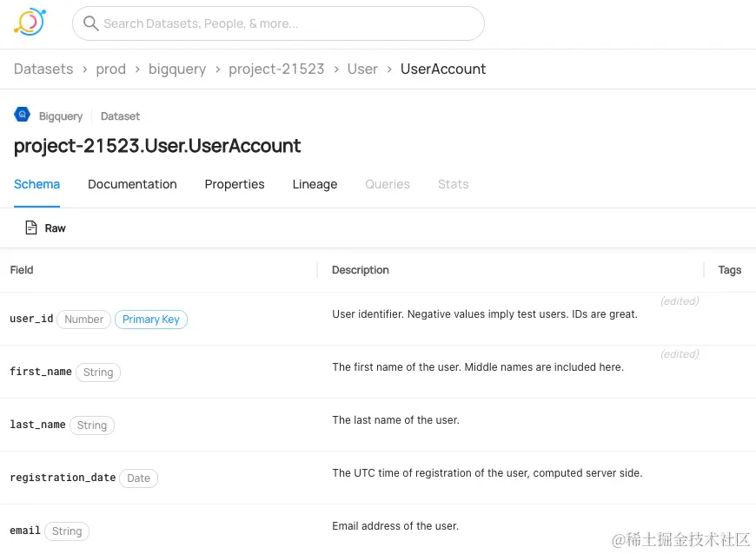Select the Queries tab
The width and height of the screenshot is (756, 554).
(388, 184)
